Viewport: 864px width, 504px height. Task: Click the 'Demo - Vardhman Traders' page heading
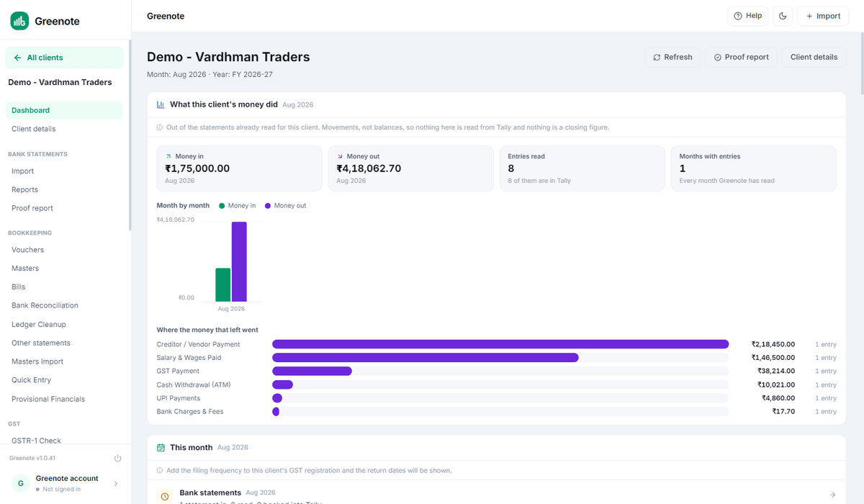point(228,57)
